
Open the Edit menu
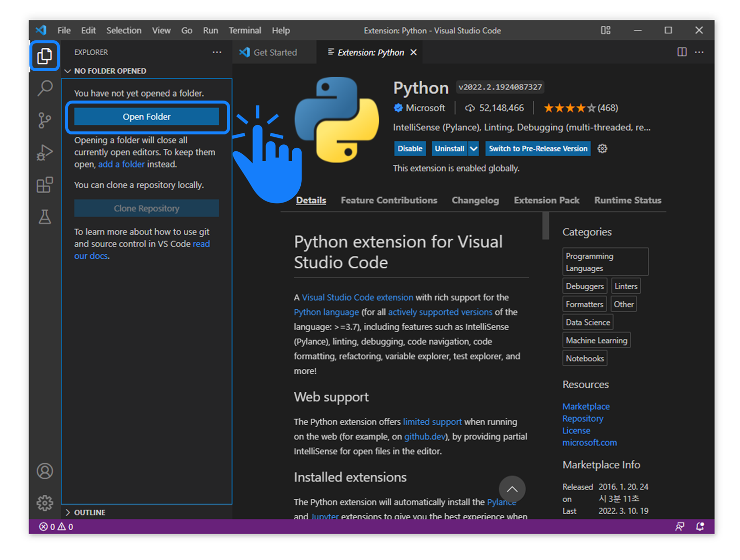tap(89, 30)
